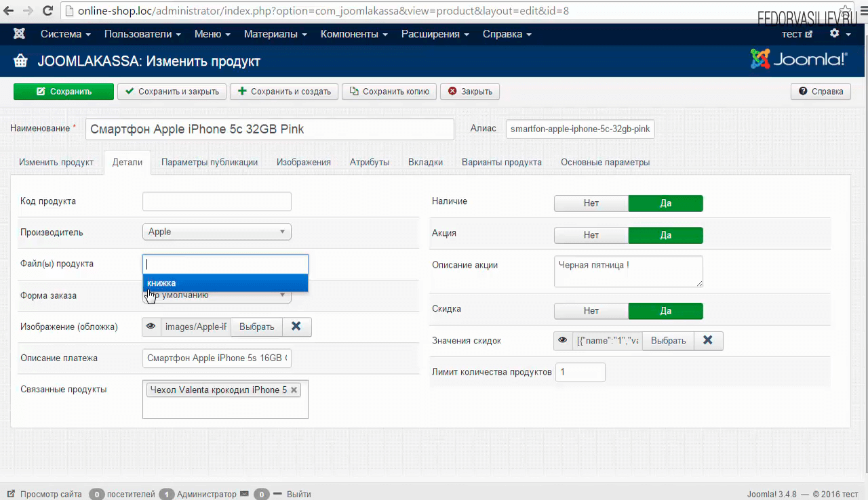Screen dimensions: 868x500
Task: Click the Закрыть toolbar button
Action: [470, 91]
